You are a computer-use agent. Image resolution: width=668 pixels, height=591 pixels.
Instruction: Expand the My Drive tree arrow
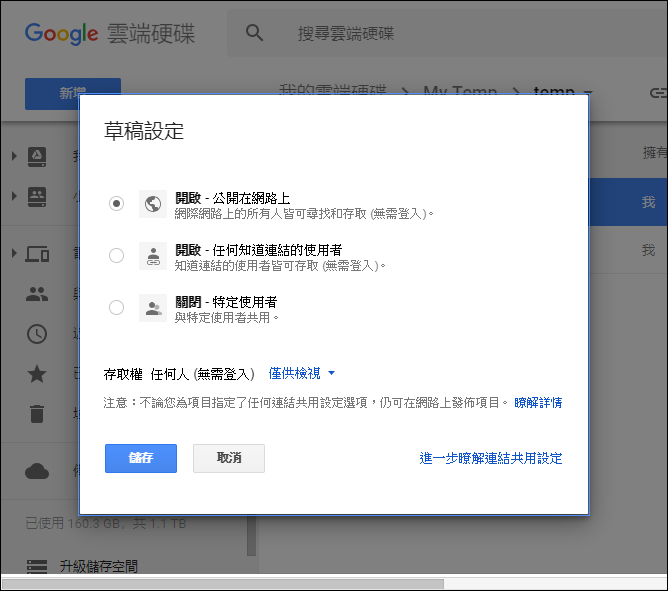pyautogui.click(x=14, y=156)
